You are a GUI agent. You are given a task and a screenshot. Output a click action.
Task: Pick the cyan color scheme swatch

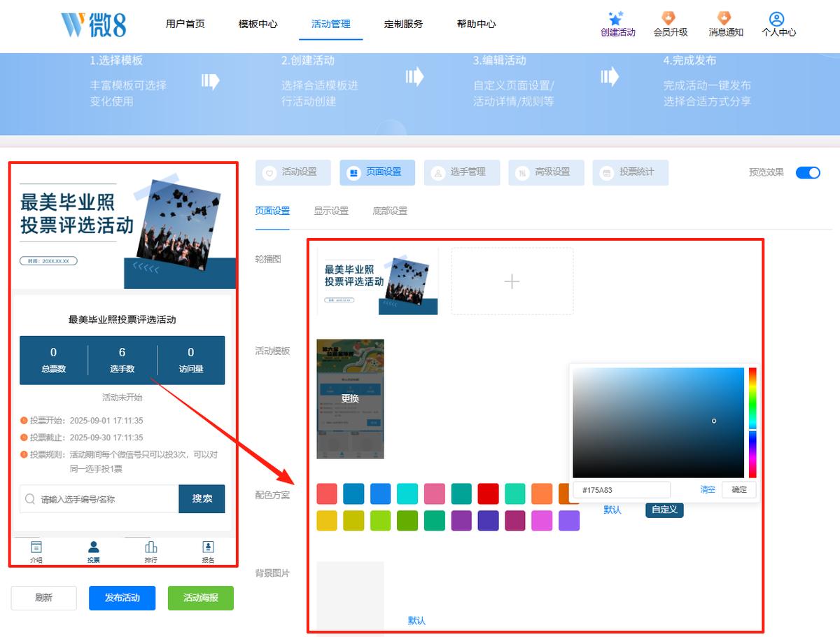coord(407,493)
